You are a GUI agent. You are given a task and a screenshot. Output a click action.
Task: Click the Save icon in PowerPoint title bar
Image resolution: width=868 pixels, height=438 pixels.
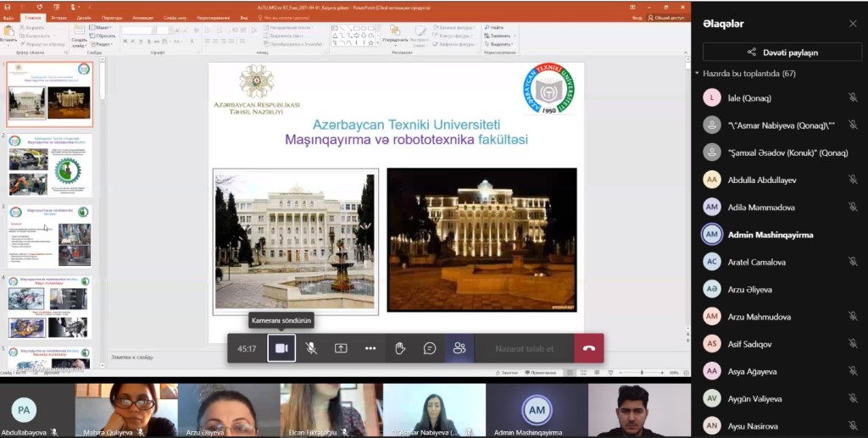[7, 7]
